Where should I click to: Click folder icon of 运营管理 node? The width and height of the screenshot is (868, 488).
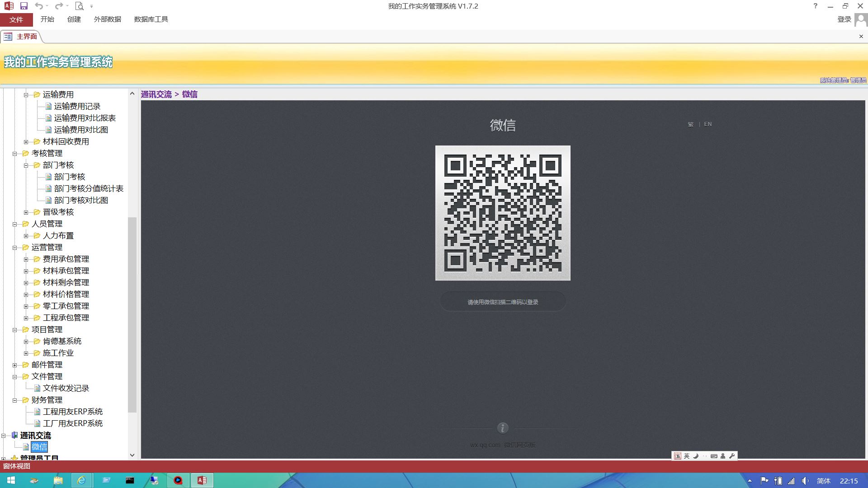(x=26, y=247)
